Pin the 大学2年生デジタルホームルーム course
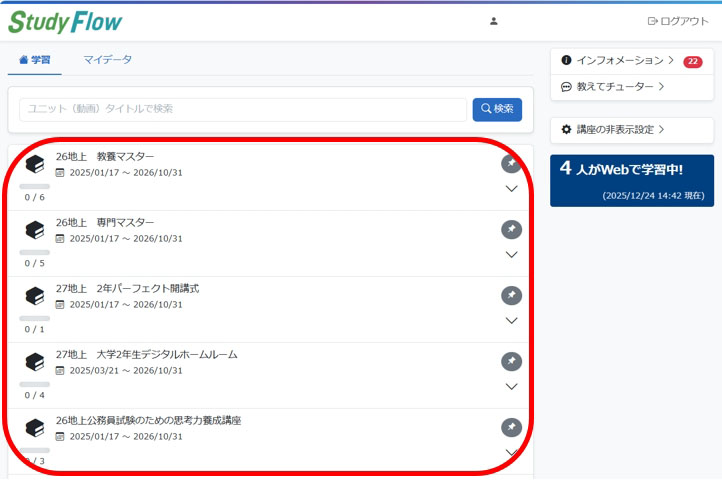Image resolution: width=722 pixels, height=482 pixels. [511, 361]
